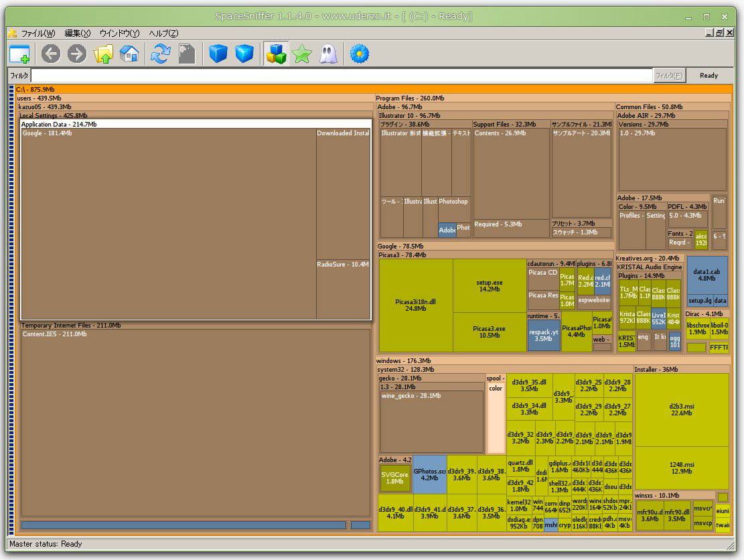Open a new view window

tap(19, 54)
